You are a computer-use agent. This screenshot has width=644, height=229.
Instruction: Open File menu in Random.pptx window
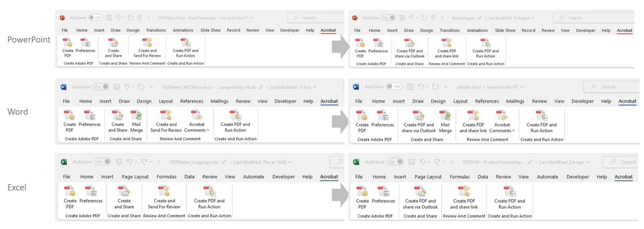point(357,30)
